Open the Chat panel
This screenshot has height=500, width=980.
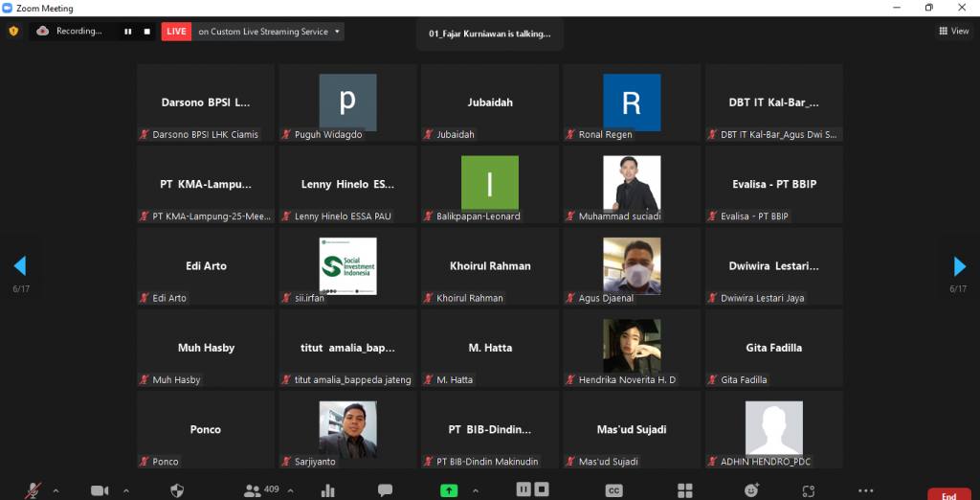point(385,490)
